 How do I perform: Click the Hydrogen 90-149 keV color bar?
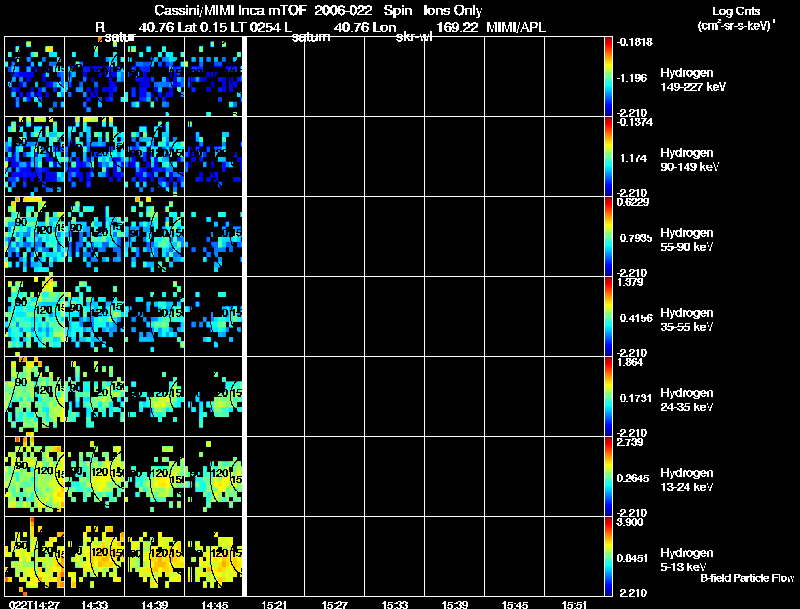point(608,156)
